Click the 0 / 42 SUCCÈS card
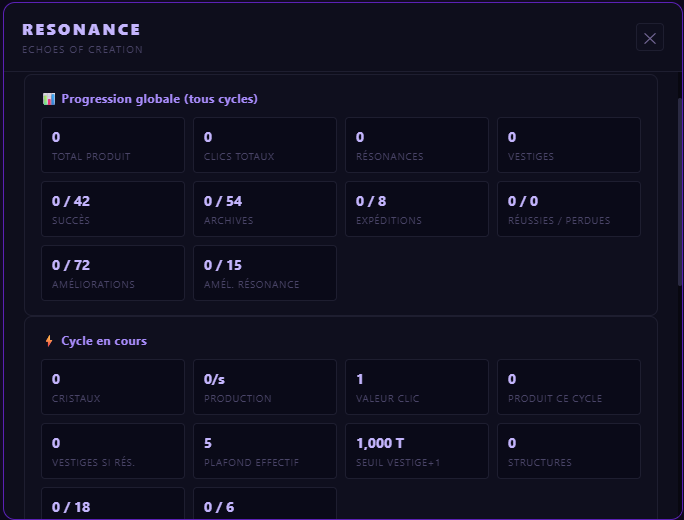Viewport: 684px width, 520px height. coord(113,209)
